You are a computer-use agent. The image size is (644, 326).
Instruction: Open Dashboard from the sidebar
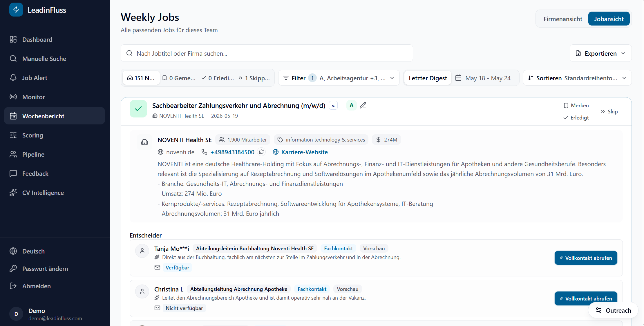tap(55, 39)
